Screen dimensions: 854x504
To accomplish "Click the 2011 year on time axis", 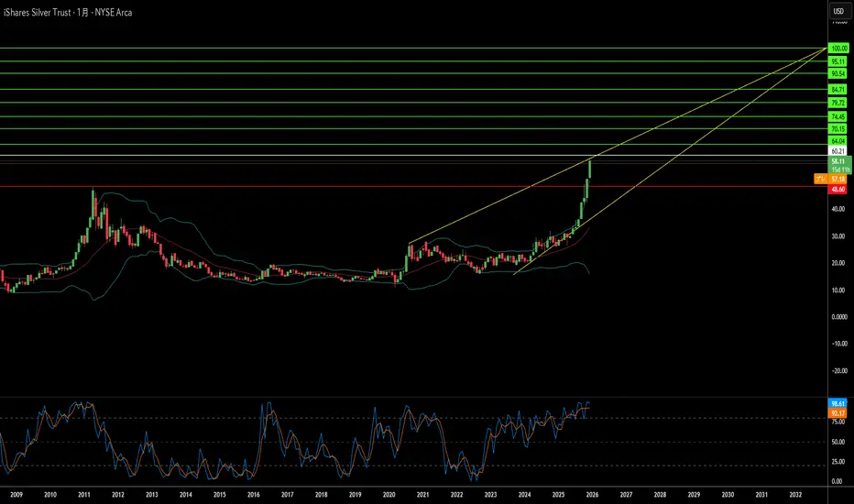I will (x=84, y=495).
